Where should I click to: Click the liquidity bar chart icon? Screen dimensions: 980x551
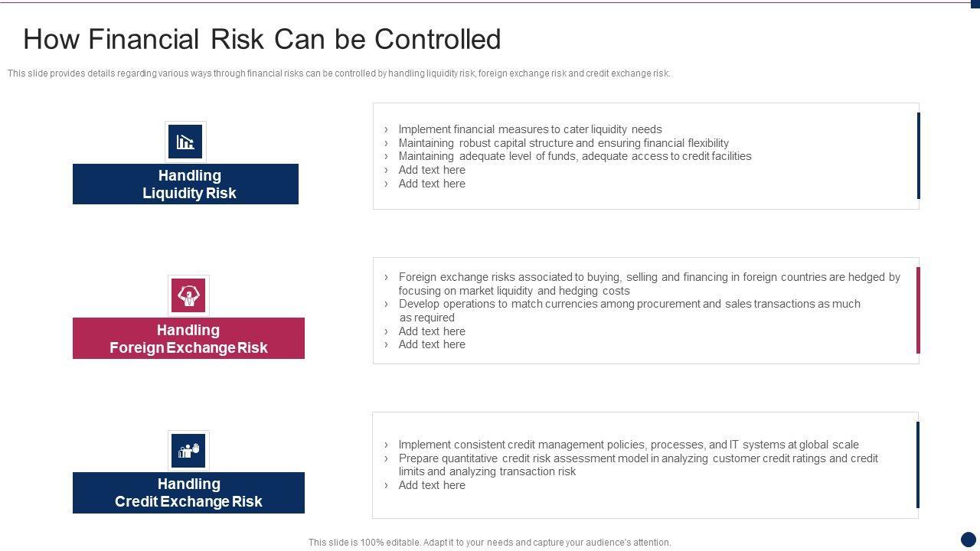185,142
